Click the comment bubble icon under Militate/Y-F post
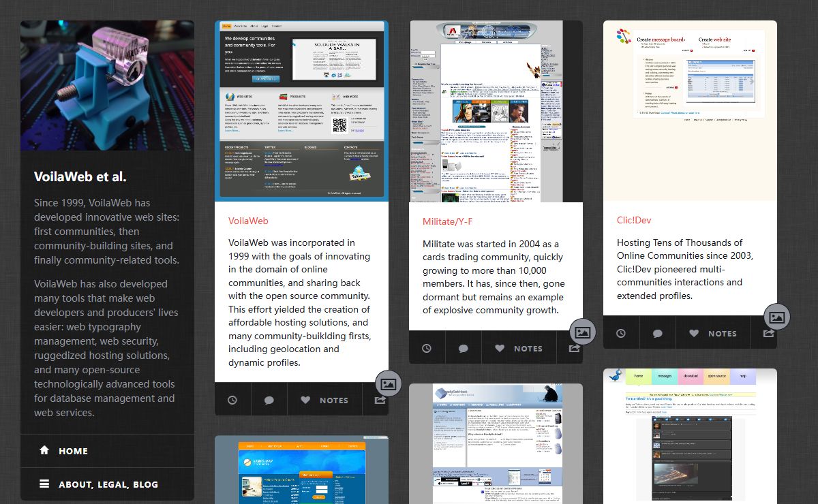The width and height of the screenshot is (818, 504). tap(464, 348)
